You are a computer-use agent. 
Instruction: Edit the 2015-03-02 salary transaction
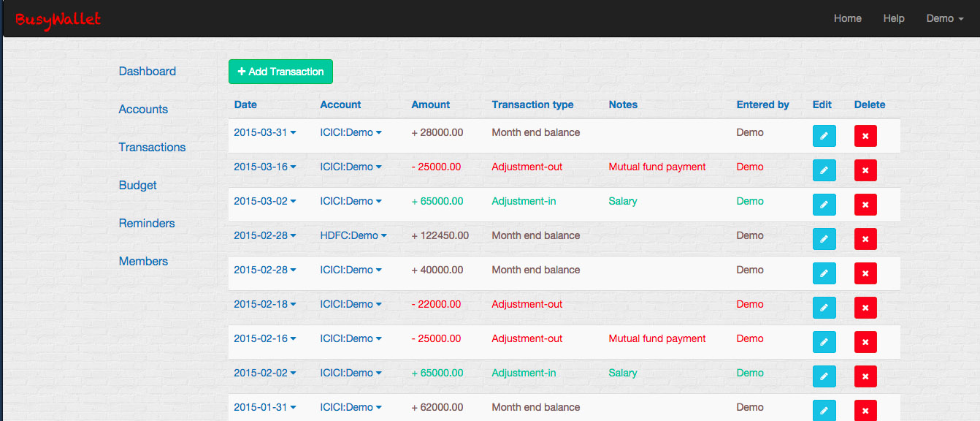pyautogui.click(x=824, y=205)
